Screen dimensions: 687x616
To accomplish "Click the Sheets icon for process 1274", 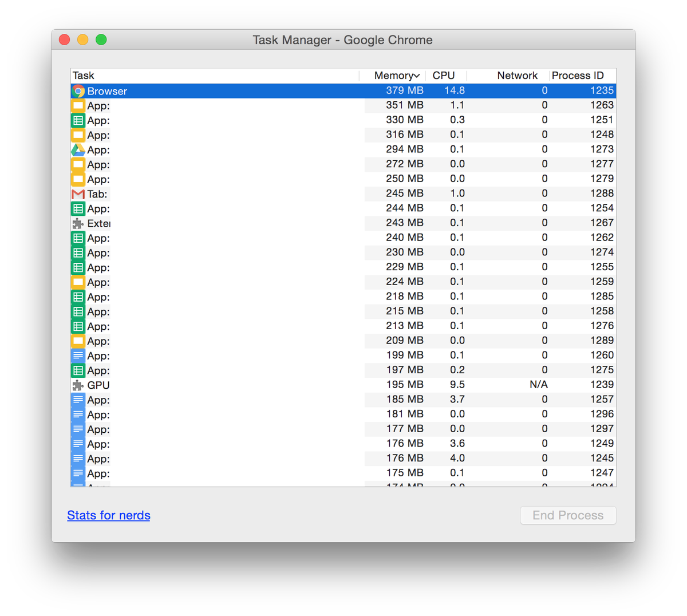I will tap(78, 252).
